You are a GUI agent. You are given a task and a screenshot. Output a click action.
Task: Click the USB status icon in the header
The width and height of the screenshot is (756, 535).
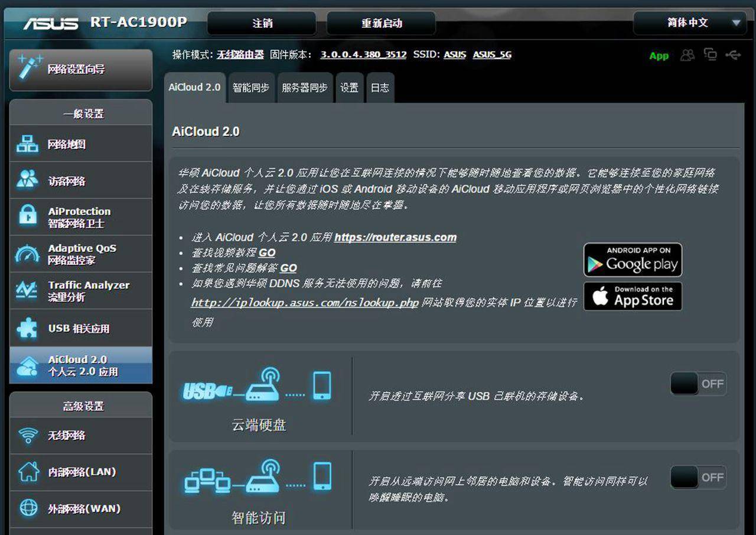coord(734,54)
